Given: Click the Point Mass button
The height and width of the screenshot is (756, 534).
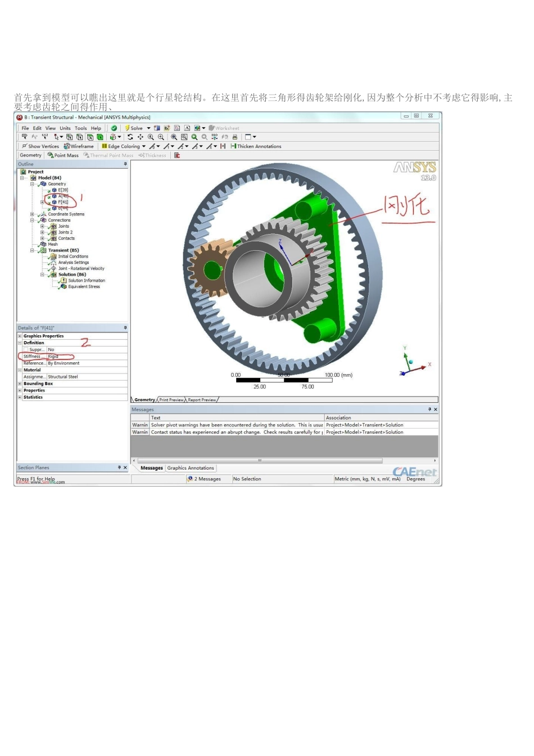Looking at the screenshot, I should pos(63,155).
